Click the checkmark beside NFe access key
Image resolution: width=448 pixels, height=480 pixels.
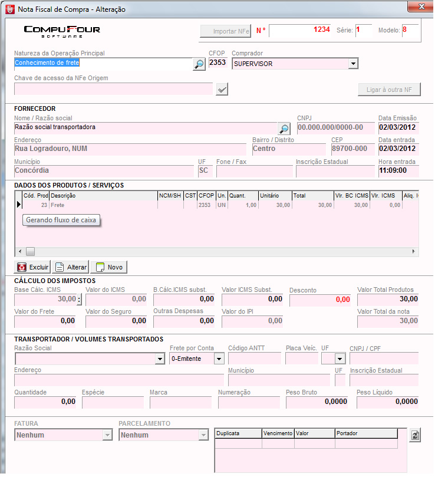click(222, 90)
